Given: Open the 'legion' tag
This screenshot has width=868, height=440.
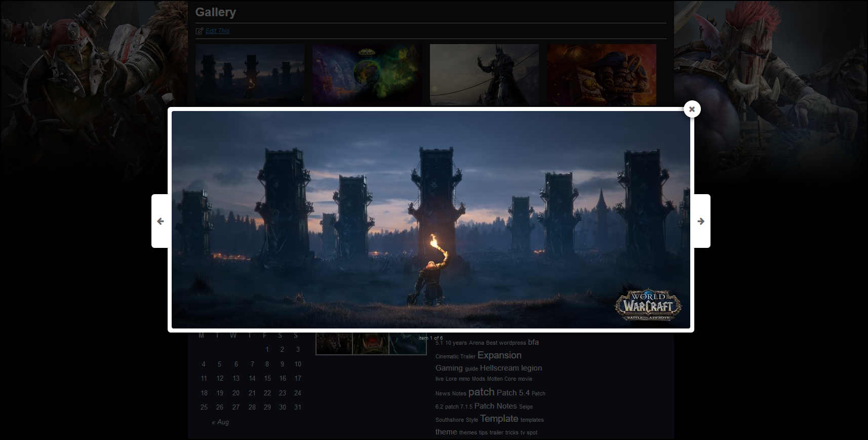Looking at the screenshot, I should click(531, 368).
